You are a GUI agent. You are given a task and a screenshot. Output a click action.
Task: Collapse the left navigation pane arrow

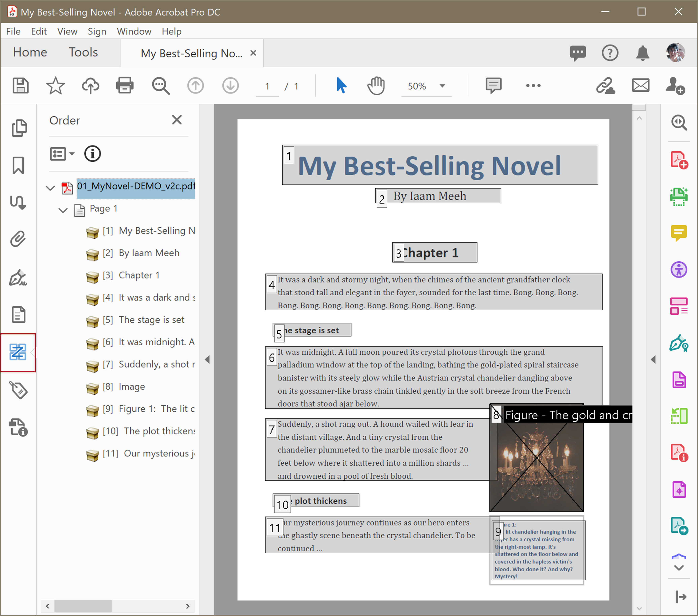[207, 359]
